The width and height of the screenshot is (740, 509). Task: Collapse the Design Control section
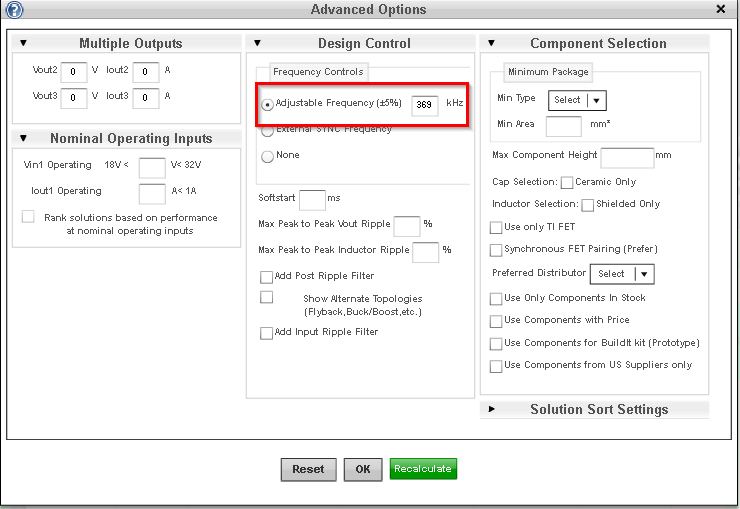click(257, 43)
